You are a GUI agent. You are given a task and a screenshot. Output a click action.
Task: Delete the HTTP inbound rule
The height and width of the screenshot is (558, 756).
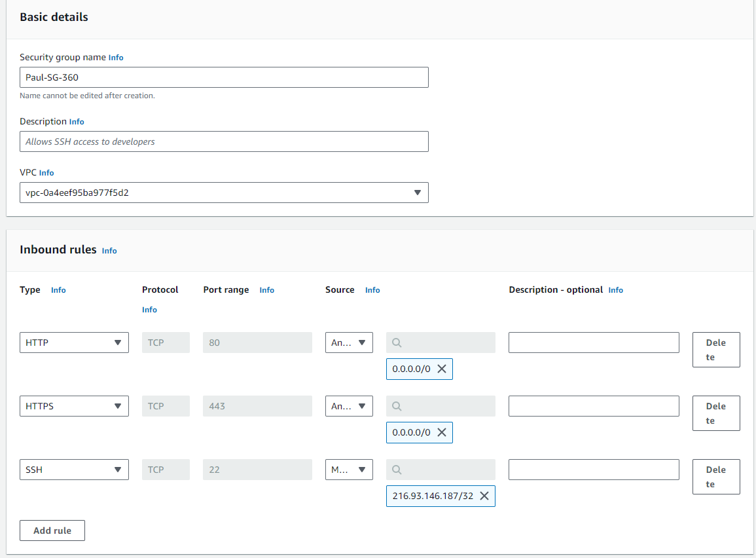point(716,350)
